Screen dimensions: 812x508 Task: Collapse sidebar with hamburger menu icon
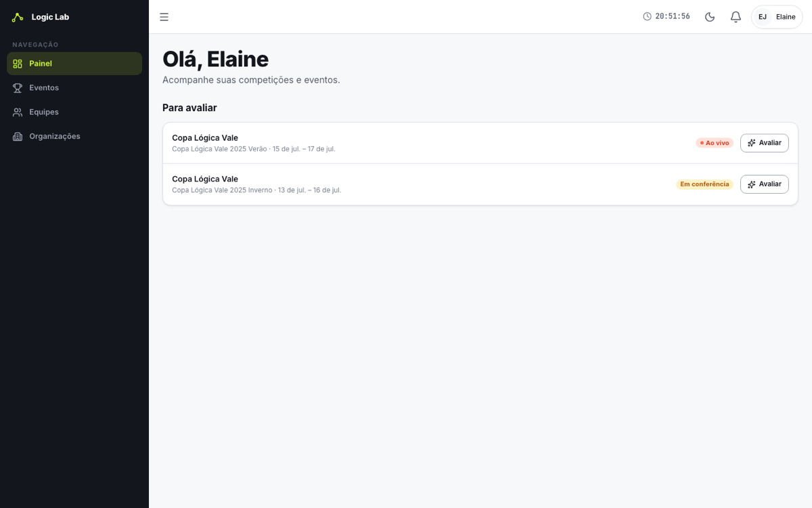pos(164,17)
